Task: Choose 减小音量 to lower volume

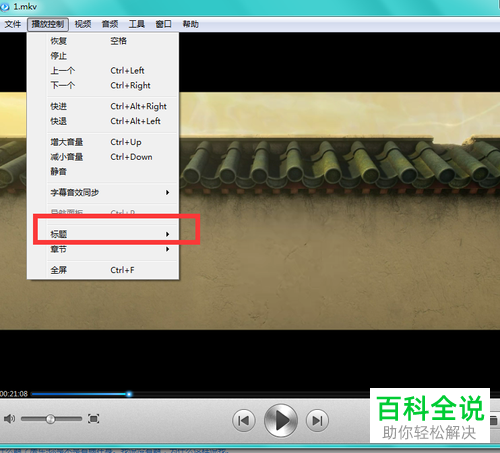Action: [103, 157]
